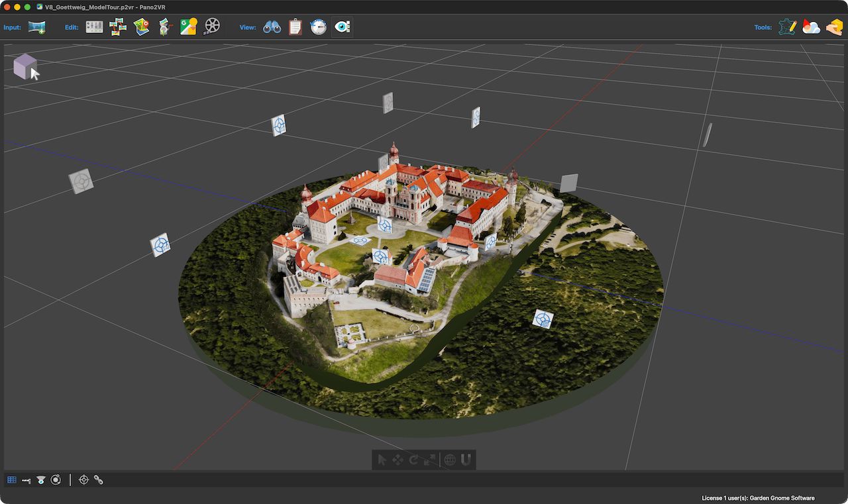Viewport: 848px width, 504px height.
Task: Click the chain link icon in bottom bar
Action: pos(98,480)
